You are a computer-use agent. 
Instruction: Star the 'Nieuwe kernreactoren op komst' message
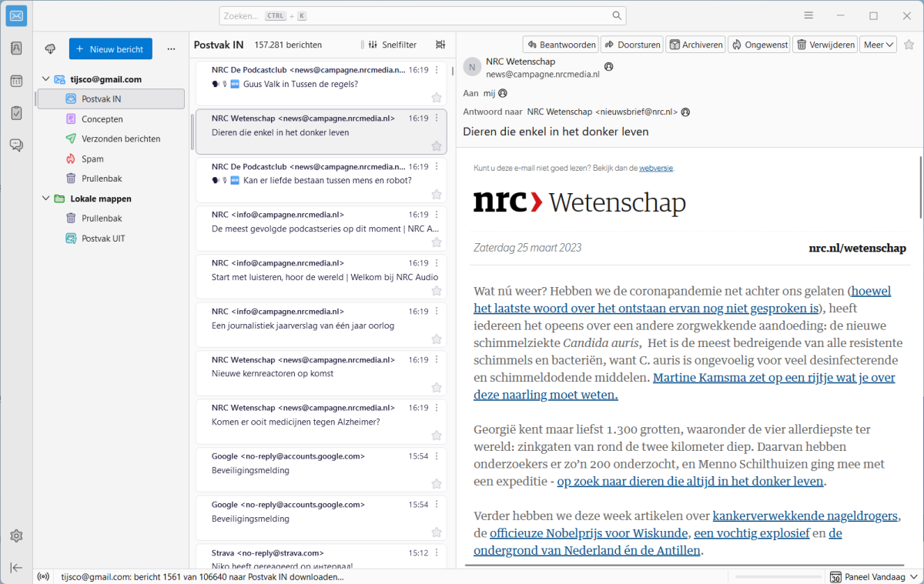click(437, 388)
